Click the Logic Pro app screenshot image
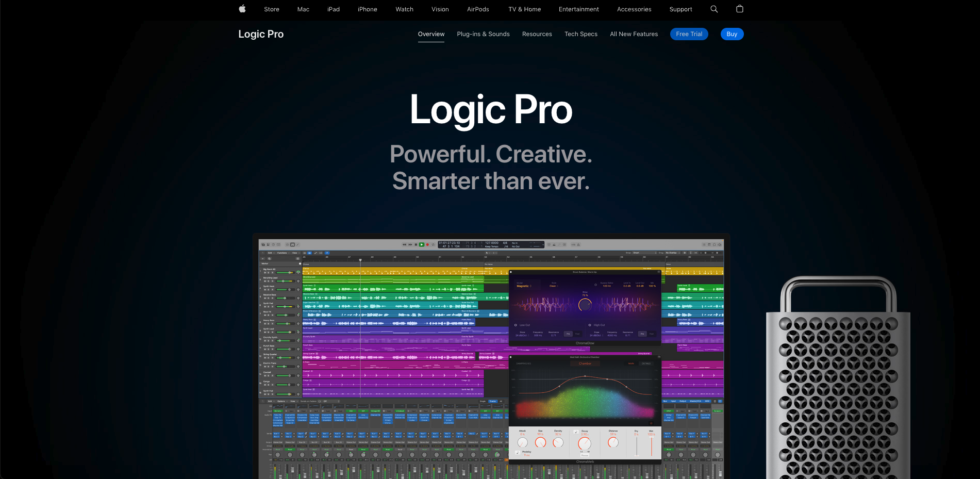The width and height of the screenshot is (980, 479). [491, 357]
